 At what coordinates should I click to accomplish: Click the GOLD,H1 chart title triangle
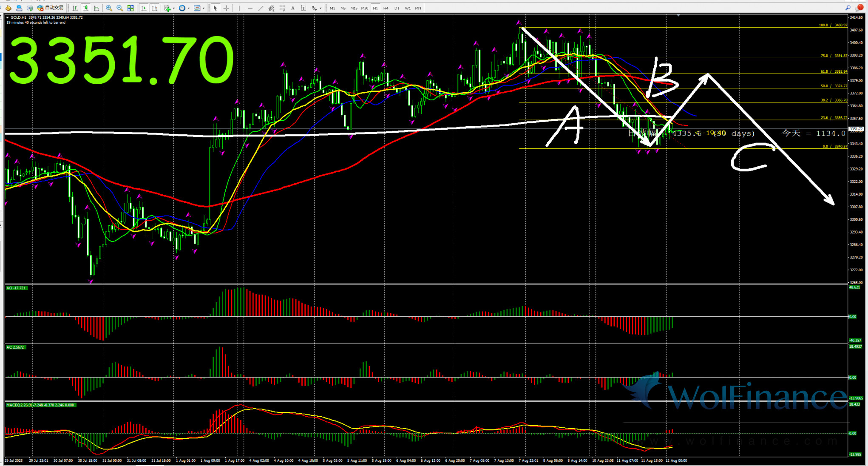(8, 17)
